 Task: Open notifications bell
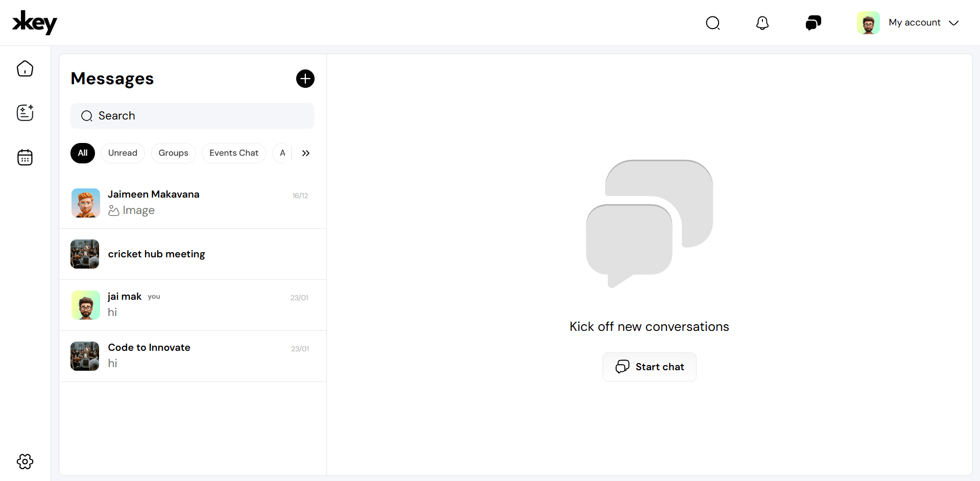tap(762, 23)
